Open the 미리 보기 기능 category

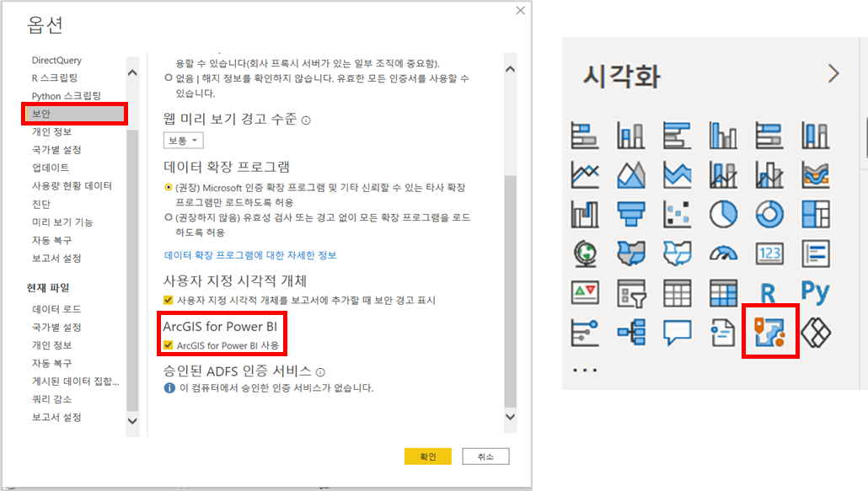coord(62,222)
